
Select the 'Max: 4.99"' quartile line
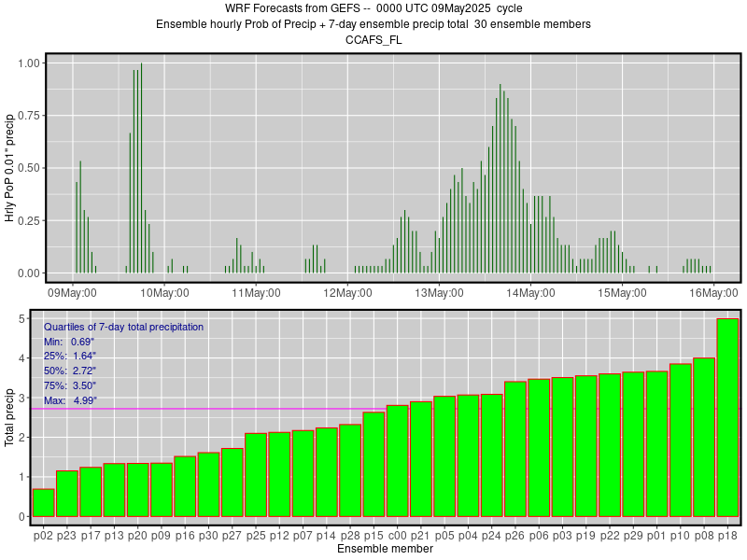pyautogui.click(x=71, y=400)
